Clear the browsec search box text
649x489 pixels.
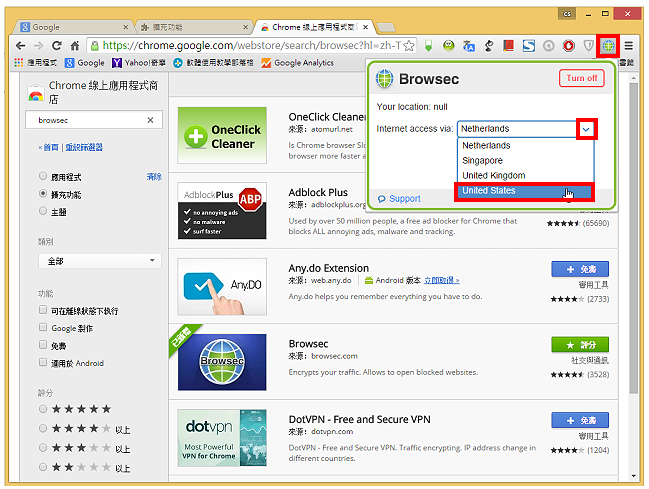pos(150,120)
